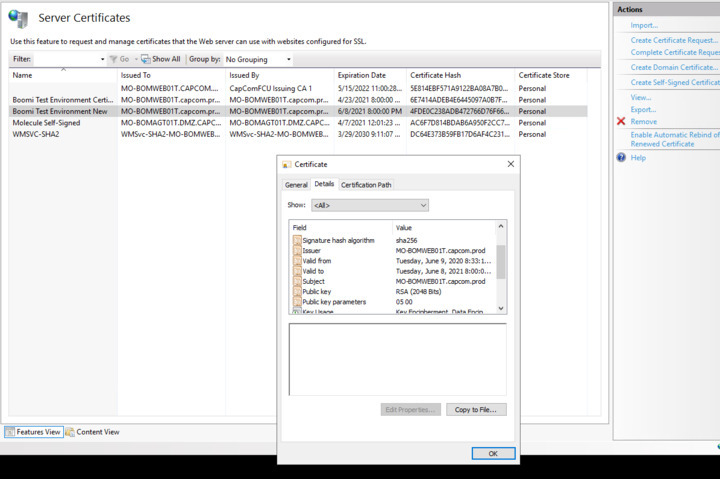Sort certificates by Expiration Date column header
Image resolution: width=720 pixels, height=479 pixels.
362,75
